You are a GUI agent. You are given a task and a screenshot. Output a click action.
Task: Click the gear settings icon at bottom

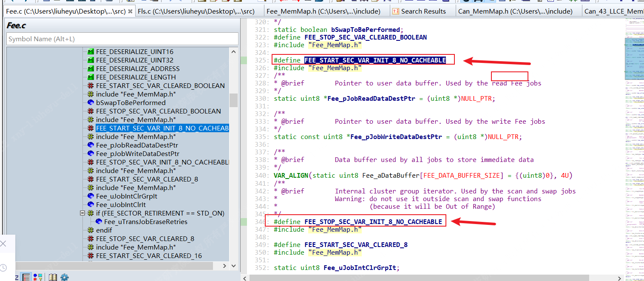pos(64,277)
